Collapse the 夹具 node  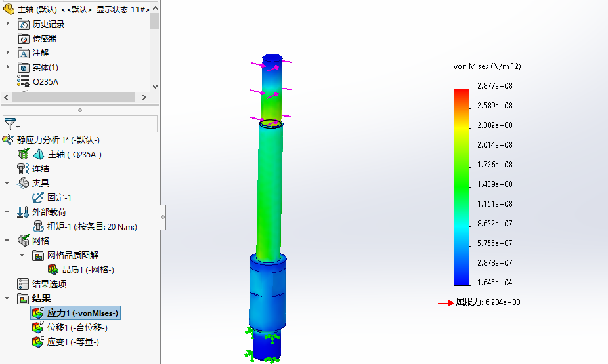click(x=7, y=183)
